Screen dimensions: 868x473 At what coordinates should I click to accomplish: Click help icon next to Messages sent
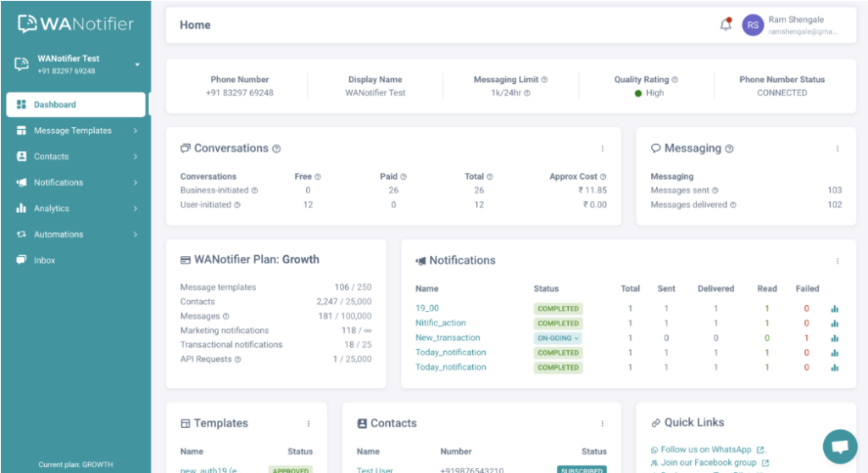[715, 191]
